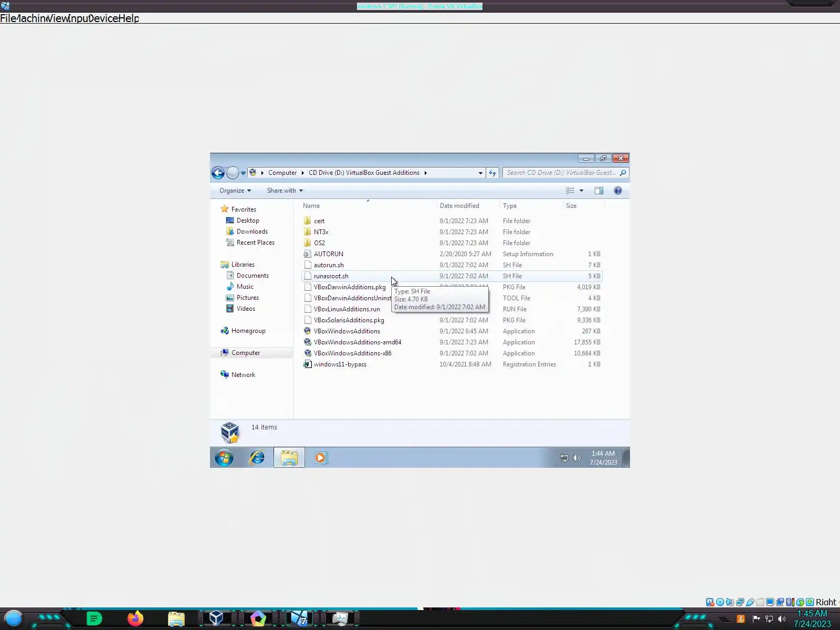Image resolution: width=840 pixels, height=630 pixels.
Task: Open Windows 7 Start orb
Action: pos(224,458)
